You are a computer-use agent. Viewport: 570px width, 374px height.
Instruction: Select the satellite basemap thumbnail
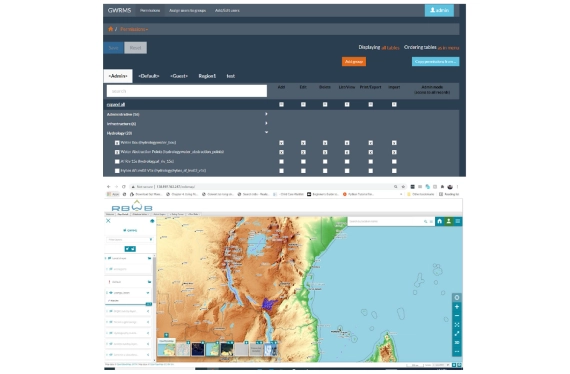point(227,349)
